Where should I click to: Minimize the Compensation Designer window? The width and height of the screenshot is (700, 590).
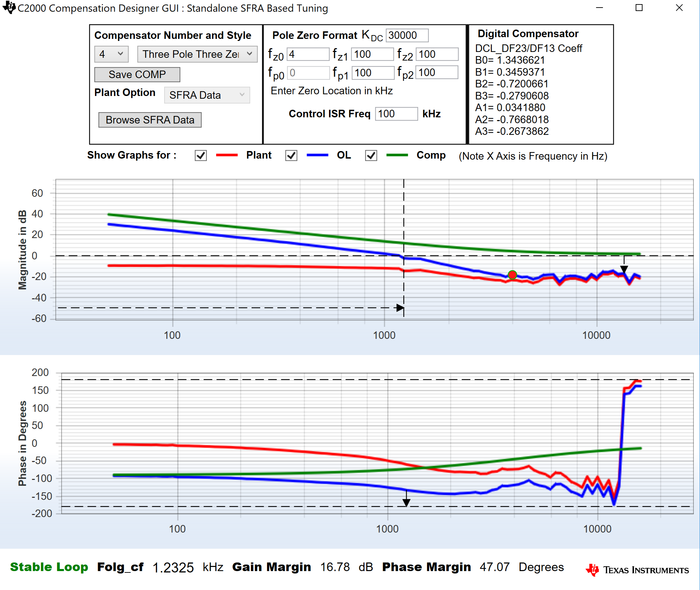coord(600,8)
